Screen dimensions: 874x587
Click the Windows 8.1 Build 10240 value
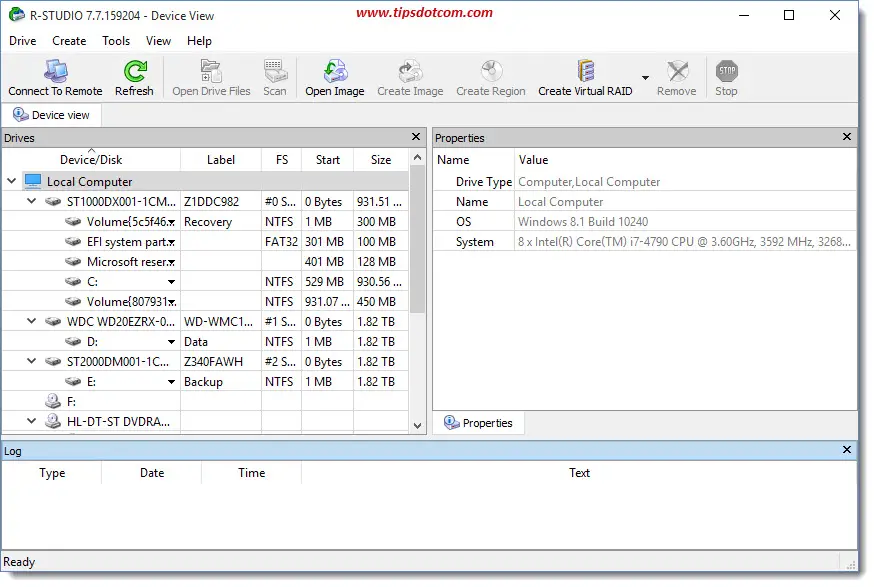point(583,222)
